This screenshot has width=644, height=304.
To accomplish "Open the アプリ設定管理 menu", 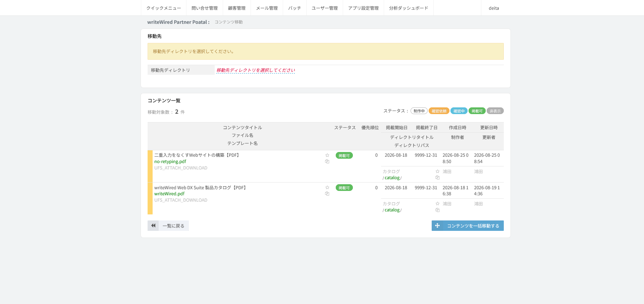I will (x=363, y=8).
